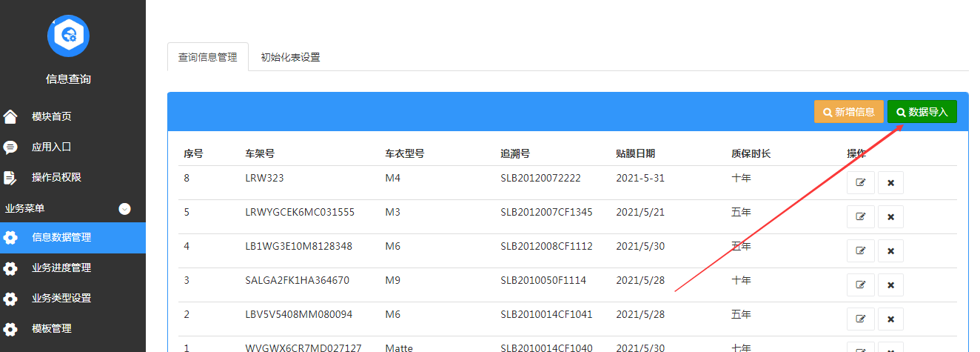Edit row SALGA2FK1HA364670
This screenshot has height=352, width=980.
[861, 285]
